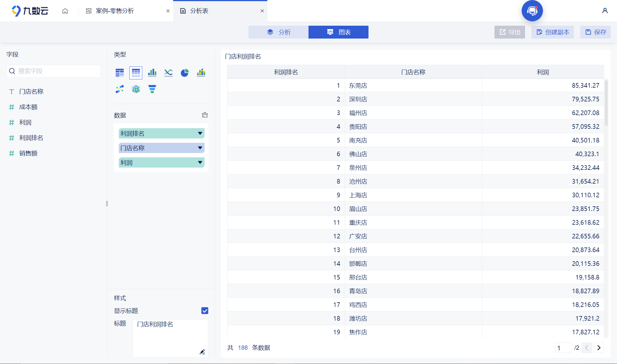Screen dimensions: 617x364
Task: Go to the next table page arrow
Action: (x=599, y=348)
